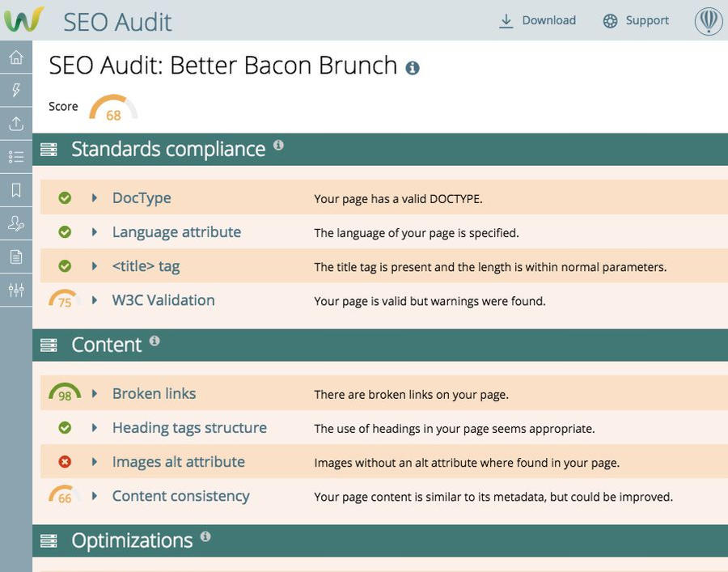Select the list icon in sidebar
This screenshot has height=572, width=728.
[16, 156]
